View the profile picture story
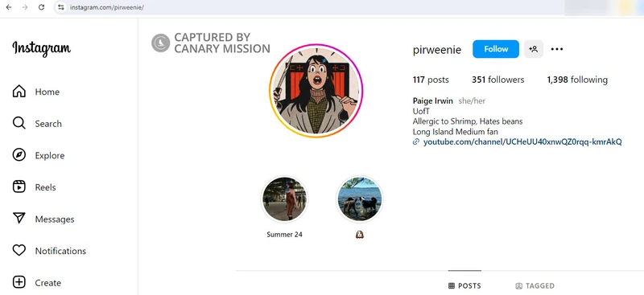 pos(316,91)
